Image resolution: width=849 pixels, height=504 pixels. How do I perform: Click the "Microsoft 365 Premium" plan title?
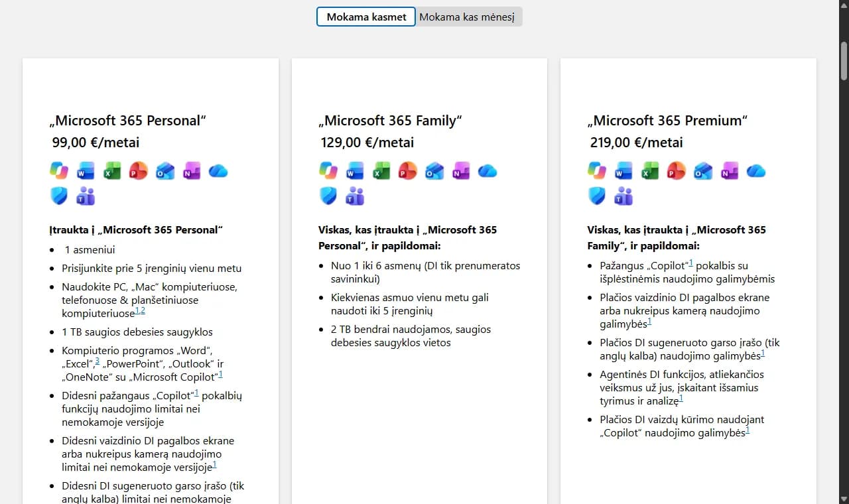(x=667, y=121)
